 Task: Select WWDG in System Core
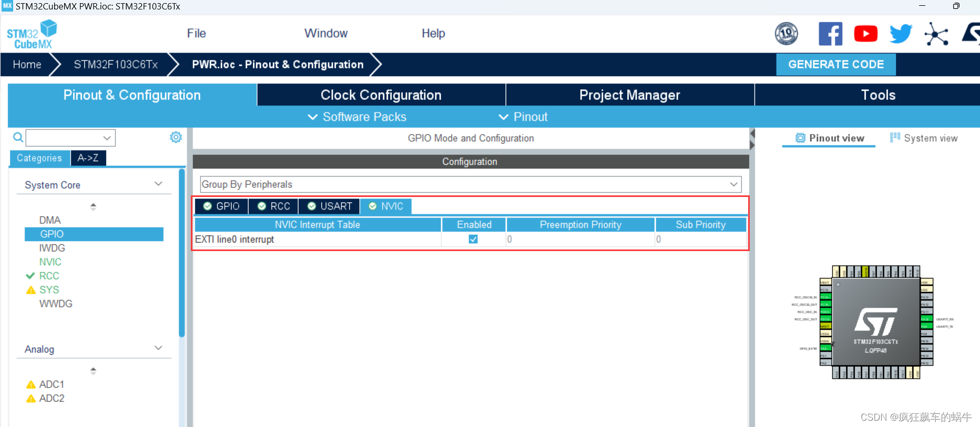point(56,304)
